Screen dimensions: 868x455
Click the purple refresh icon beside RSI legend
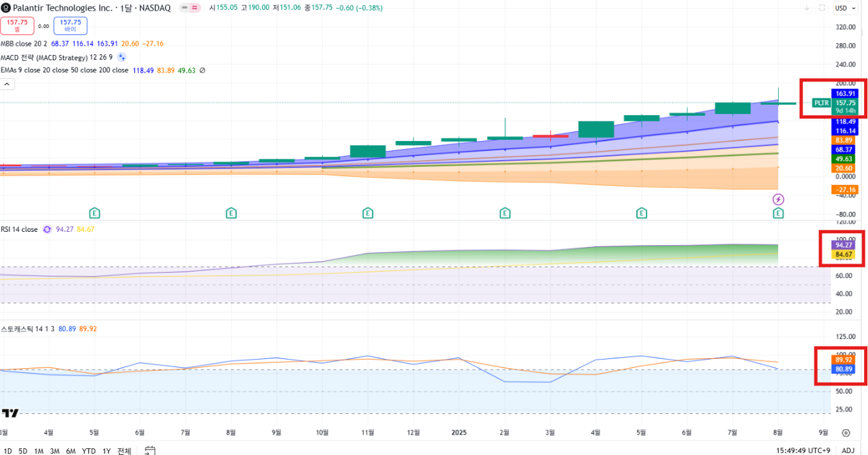click(47, 229)
